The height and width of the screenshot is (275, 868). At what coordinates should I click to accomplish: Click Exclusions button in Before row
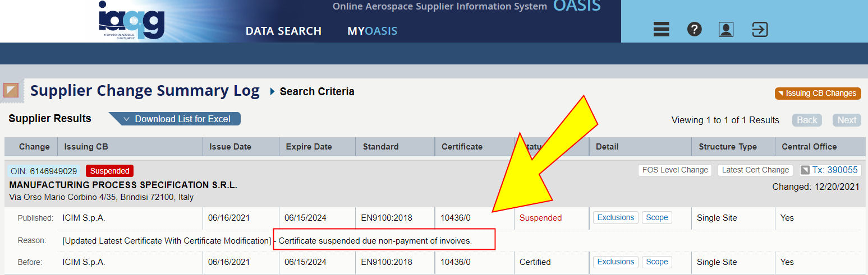pyautogui.click(x=616, y=262)
